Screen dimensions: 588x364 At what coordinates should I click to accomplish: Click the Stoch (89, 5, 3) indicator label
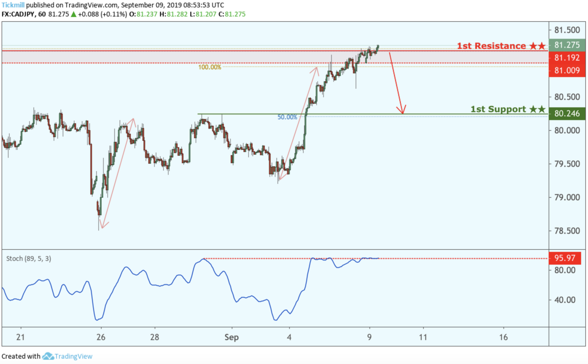[x=28, y=259]
